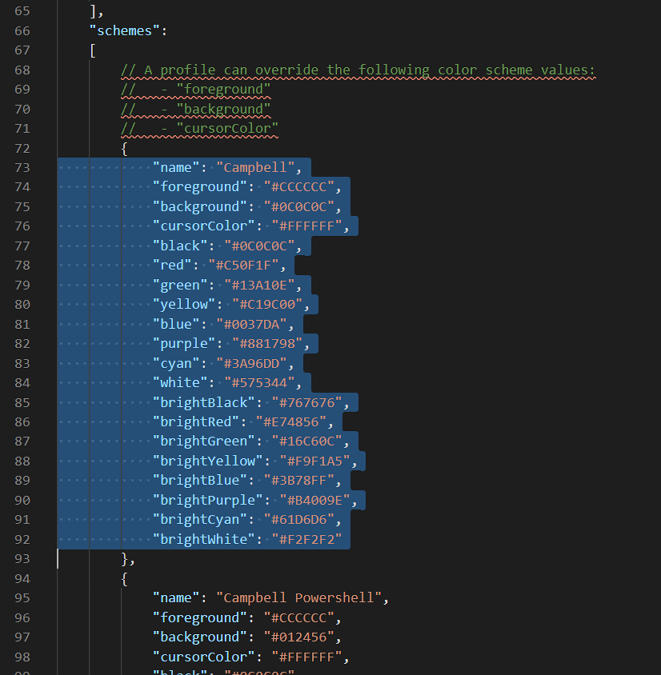661x675 pixels.
Task: Click the red color value "#C50F1F"
Action: 247,265
